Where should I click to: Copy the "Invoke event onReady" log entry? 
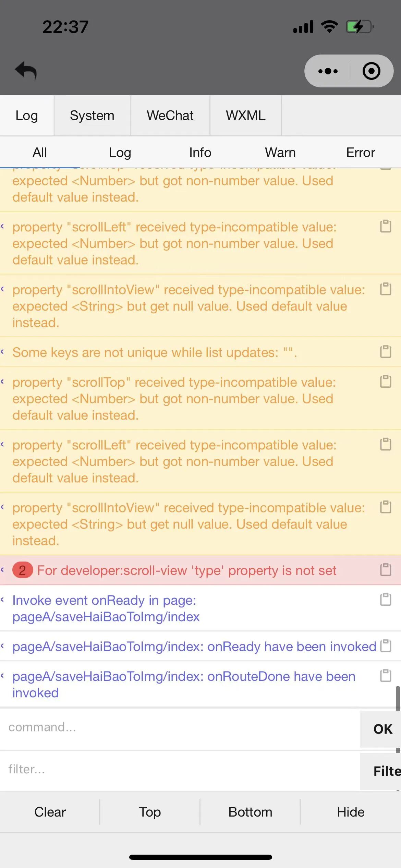386,600
